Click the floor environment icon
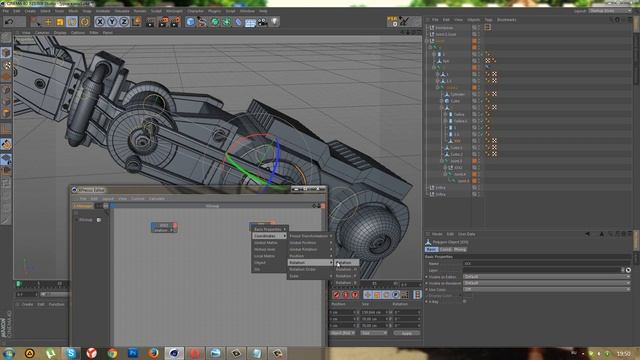The height and width of the screenshot is (360, 640). [x=250, y=22]
